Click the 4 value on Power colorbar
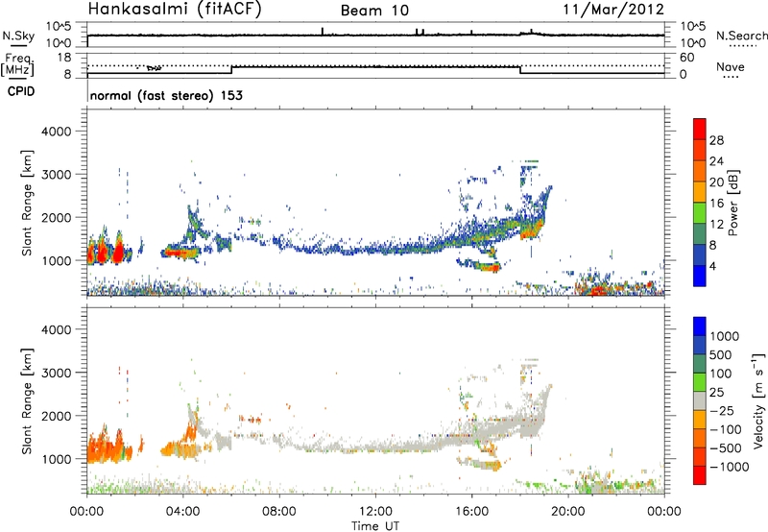 click(713, 266)
